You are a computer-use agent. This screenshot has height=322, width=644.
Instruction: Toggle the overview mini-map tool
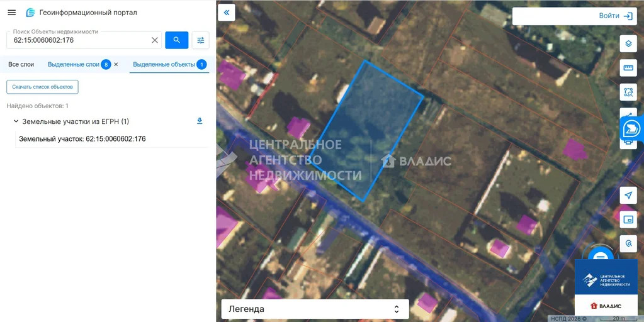point(628,219)
